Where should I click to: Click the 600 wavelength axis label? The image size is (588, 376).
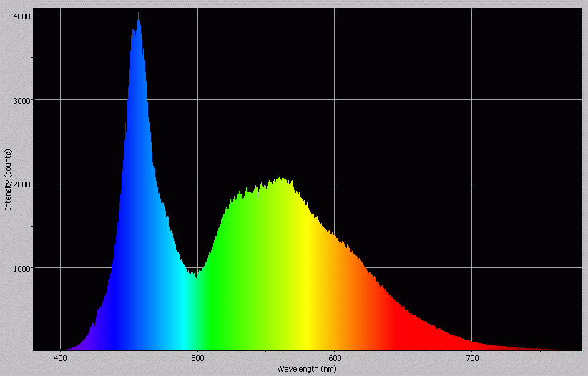point(335,358)
